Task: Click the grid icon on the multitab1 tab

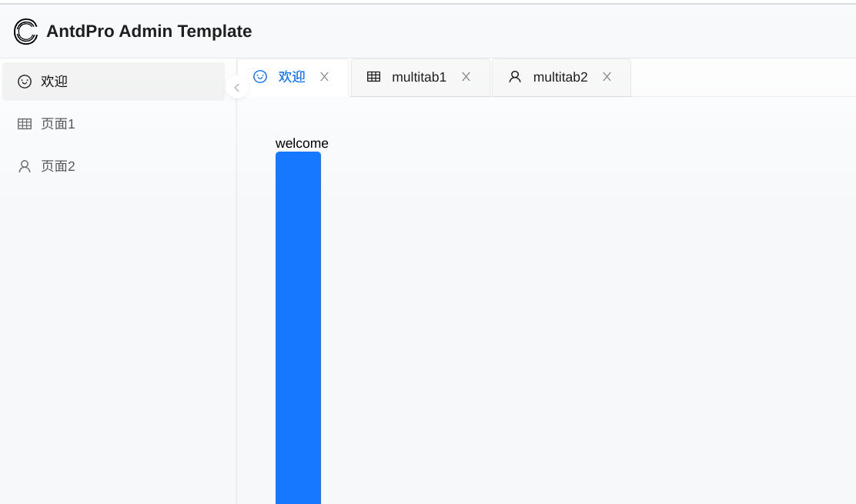Action: point(374,77)
